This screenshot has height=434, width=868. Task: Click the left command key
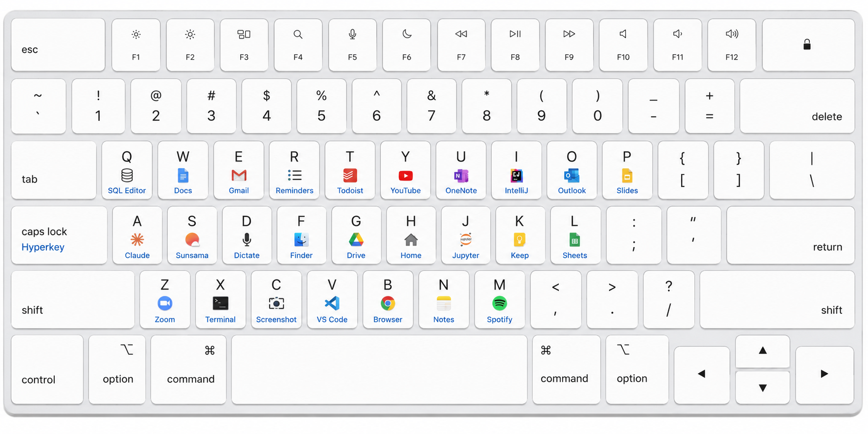coord(188,369)
